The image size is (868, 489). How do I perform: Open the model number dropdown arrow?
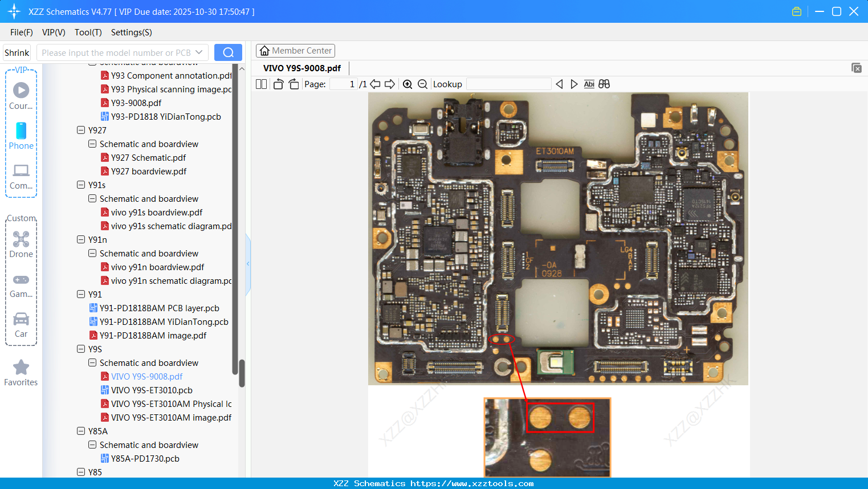click(x=199, y=52)
